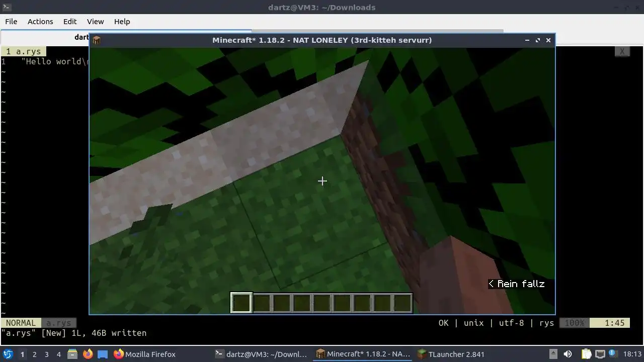This screenshot has height=362, width=644.
Task: Select the first highlighted hotbar slot in Minecraft
Action: [242, 303]
